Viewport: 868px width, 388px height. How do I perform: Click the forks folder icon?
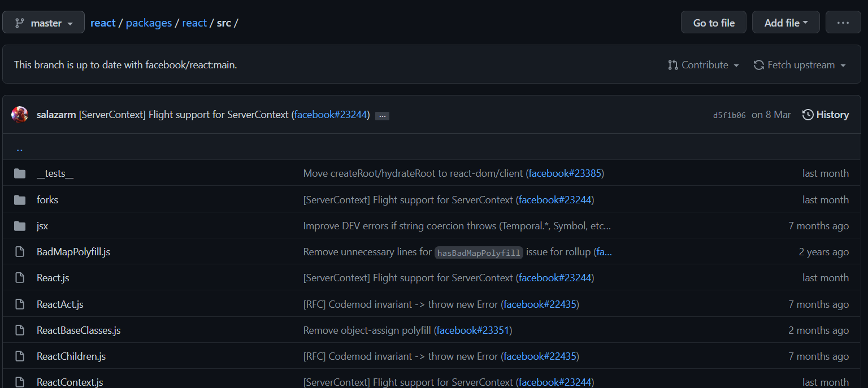20,200
